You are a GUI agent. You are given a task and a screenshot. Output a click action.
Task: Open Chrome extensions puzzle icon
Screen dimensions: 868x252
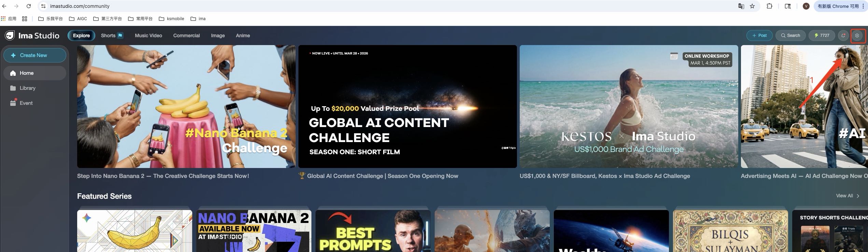click(x=769, y=6)
